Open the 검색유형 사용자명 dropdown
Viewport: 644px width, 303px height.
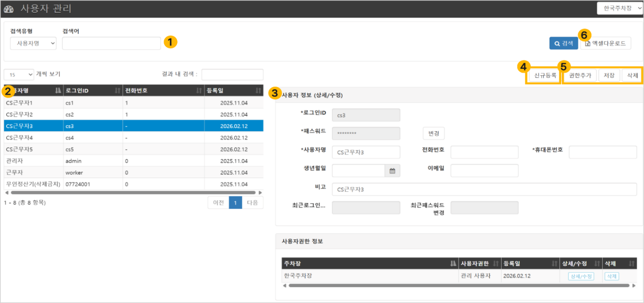click(x=33, y=43)
